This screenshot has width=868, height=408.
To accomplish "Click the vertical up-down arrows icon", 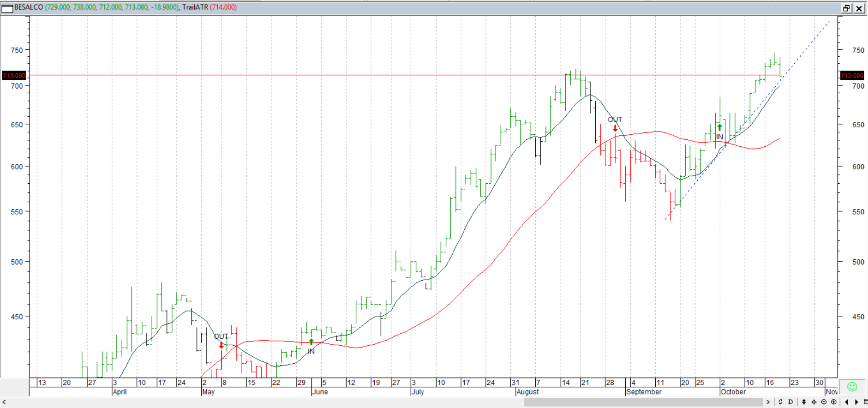I will point(804,402).
